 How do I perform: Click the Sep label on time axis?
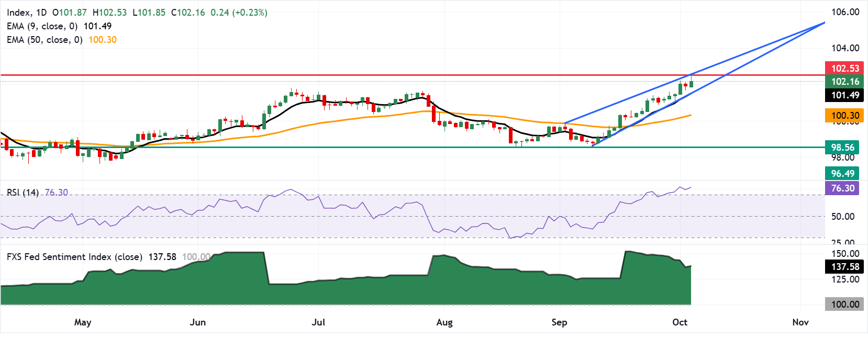559,322
